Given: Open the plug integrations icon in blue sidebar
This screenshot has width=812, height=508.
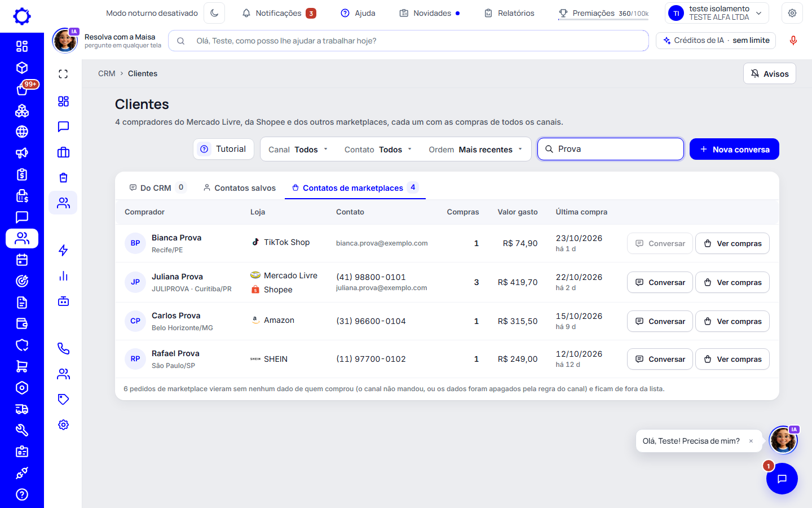Looking at the screenshot, I should tap(22, 473).
